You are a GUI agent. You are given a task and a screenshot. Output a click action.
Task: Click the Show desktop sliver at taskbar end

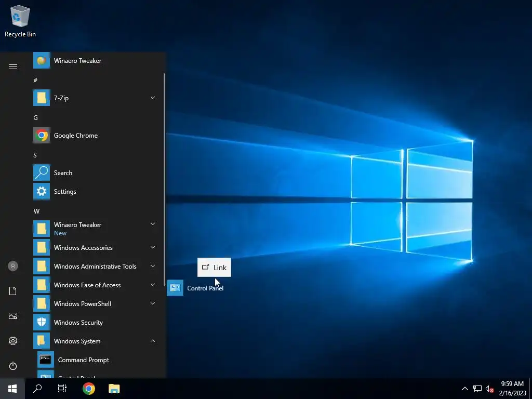(x=530, y=389)
